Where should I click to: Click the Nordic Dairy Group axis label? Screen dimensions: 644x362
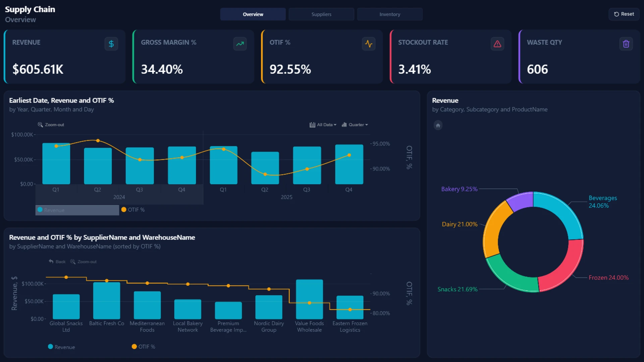269,326
